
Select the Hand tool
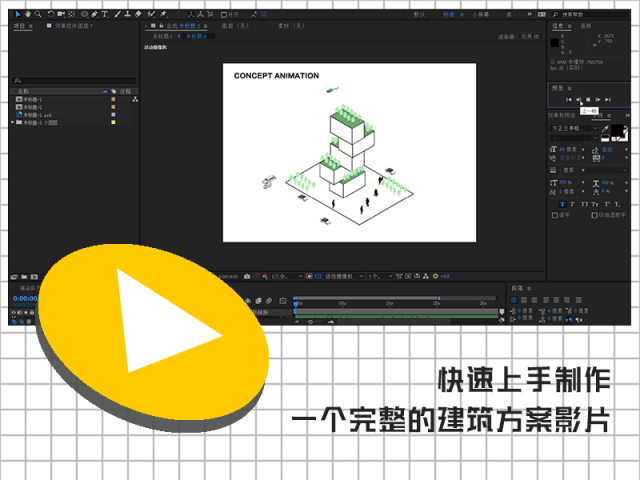[28, 14]
